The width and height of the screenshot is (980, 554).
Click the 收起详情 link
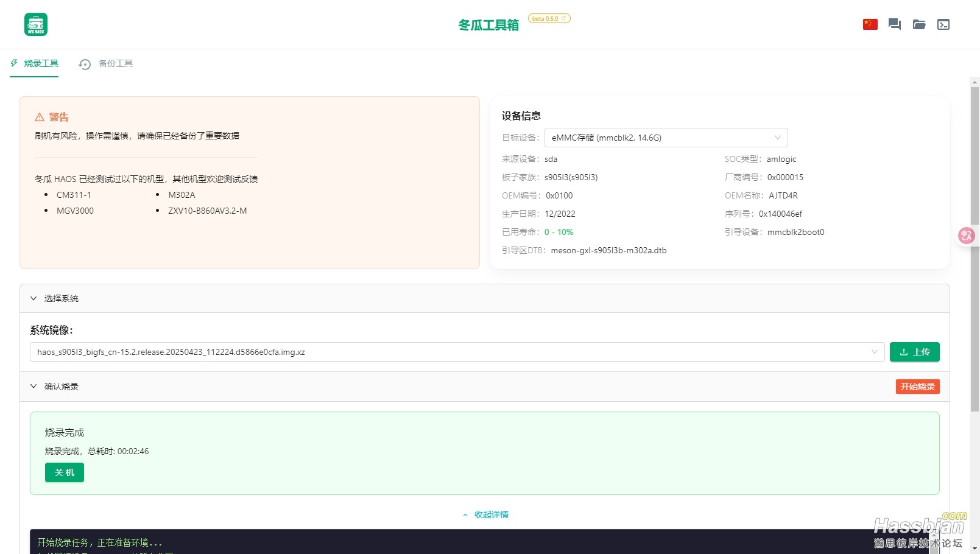[x=485, y=514]
